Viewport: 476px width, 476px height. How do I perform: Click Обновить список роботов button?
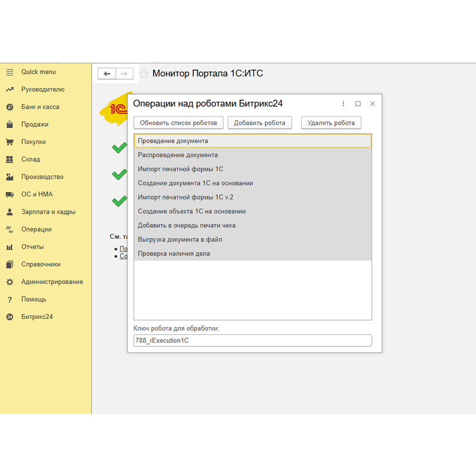point(178,123)
